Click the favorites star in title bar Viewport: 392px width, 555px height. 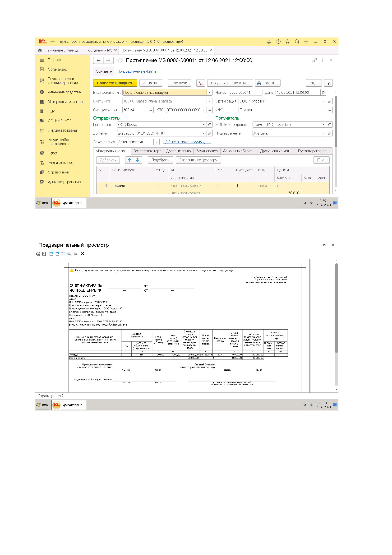(x=287, y=42)
